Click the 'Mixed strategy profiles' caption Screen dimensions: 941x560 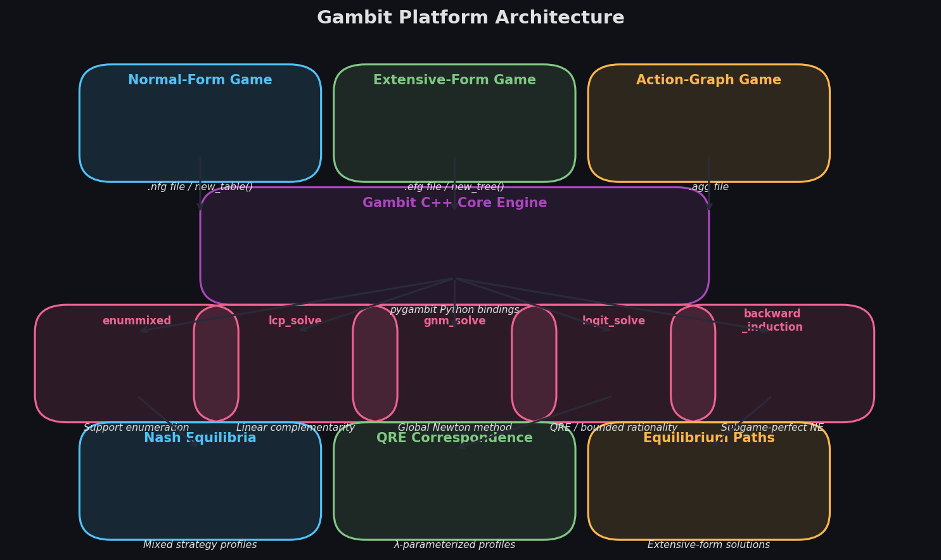(200, 545)
